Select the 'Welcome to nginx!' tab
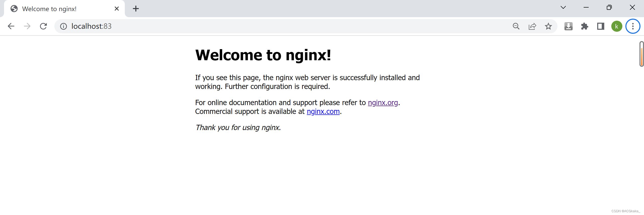Screen dimensions: 644x215 [x=64, y=9]
